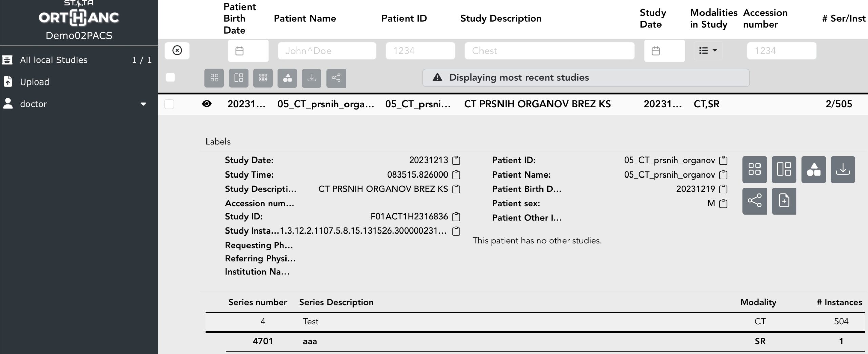Check the CT PRSNIH study row checkbox
The image size is (868, 354).
point(169,104)
